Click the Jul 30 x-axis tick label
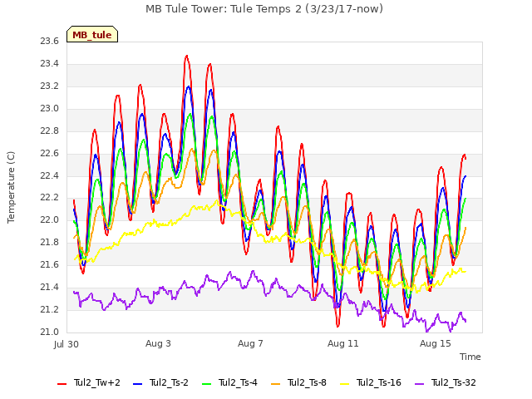 click(x=66, y=344)
